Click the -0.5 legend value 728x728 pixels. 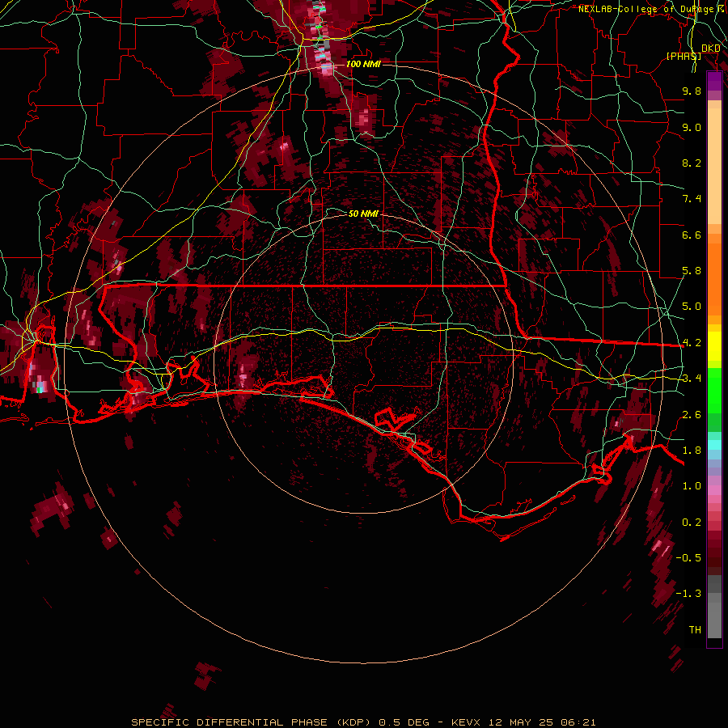click(688, 558)
